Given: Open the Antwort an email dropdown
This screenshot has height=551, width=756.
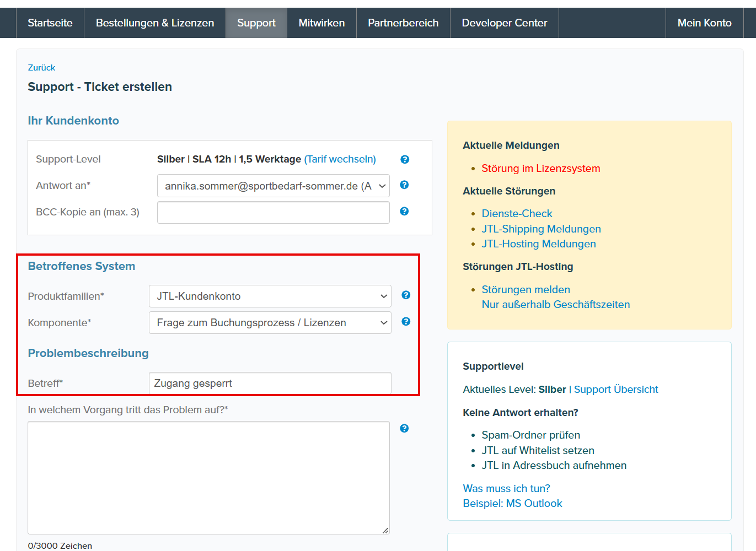Looking at the screenshot, I should (273, 186).
